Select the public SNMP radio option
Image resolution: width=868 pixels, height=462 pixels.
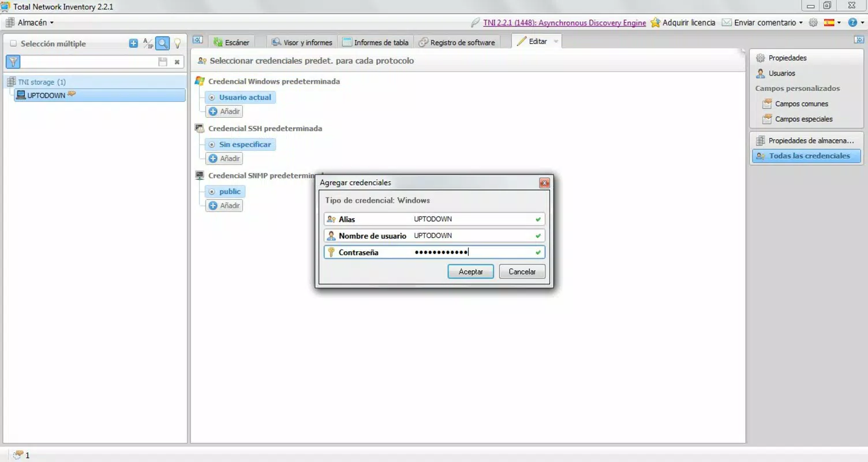point(212,192)
